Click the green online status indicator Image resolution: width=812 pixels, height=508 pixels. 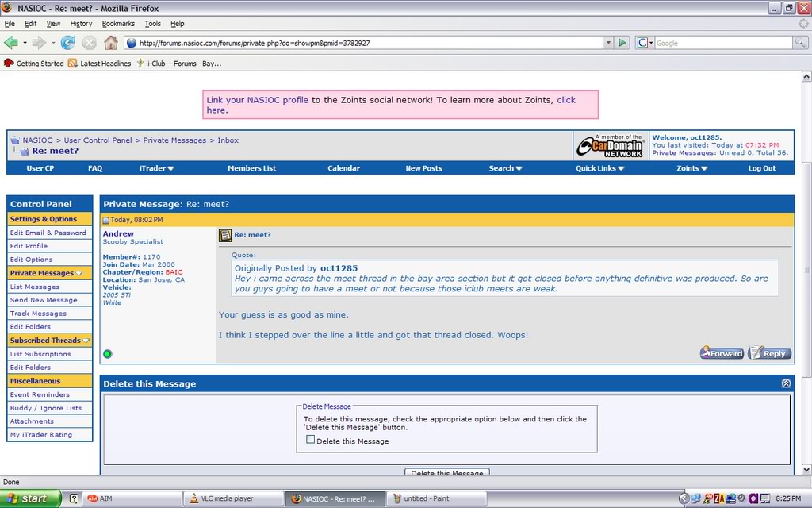107,354
